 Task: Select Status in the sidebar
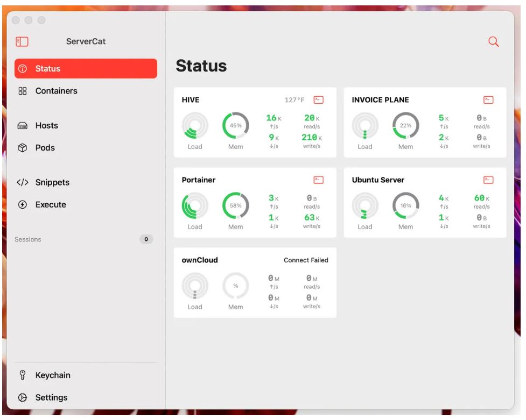(86, 69)
